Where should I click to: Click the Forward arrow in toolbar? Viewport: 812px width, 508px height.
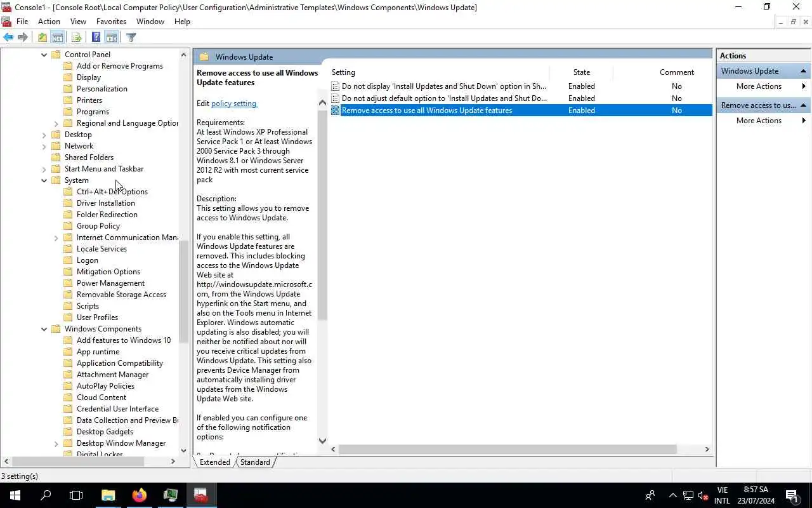[23, 37]
